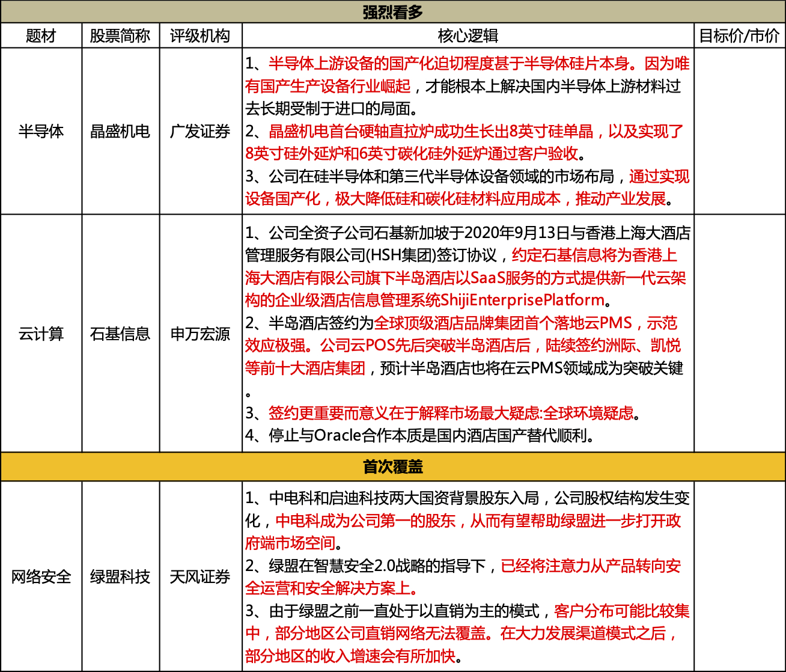This screenshot has height=672, width=786.
Task: Click the 题材 column header
Action: 41,36
